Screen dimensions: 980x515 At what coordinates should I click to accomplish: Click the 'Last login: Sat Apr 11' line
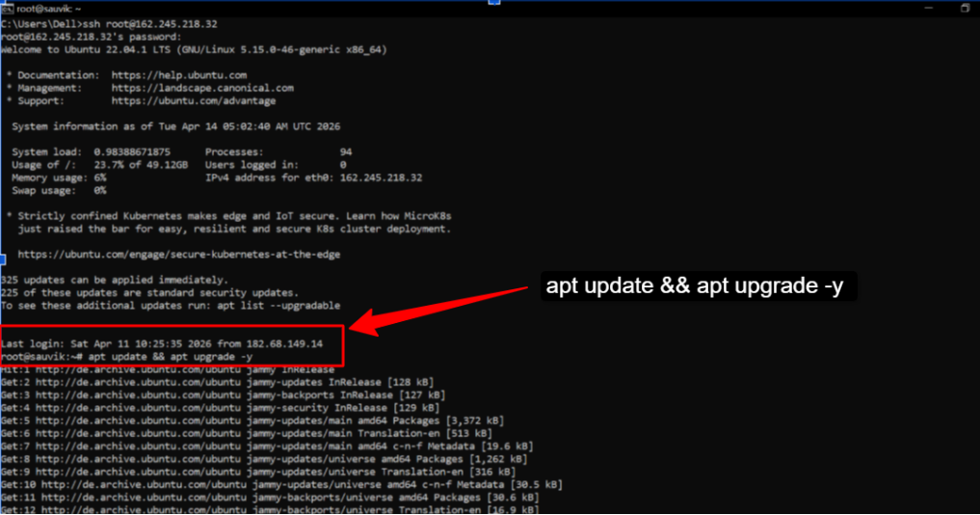click(x=162, y=343)
